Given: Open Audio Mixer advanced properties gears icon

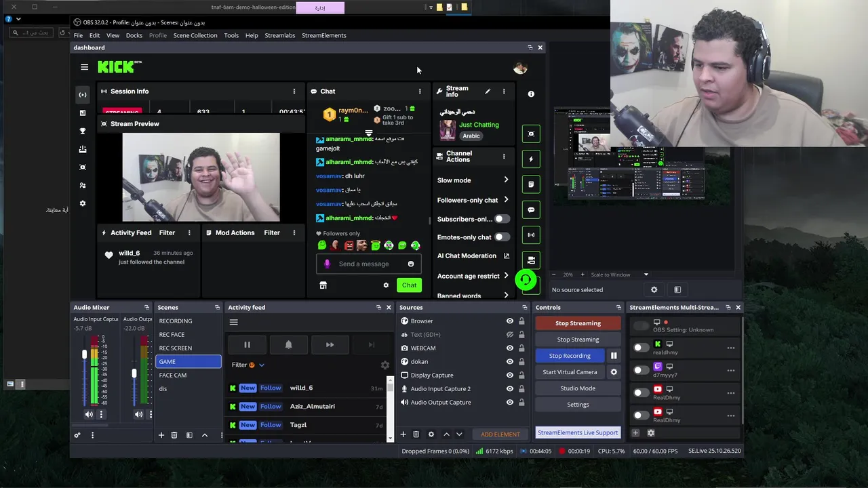Looking at the screenshot, I should click(x=77, y=435).
